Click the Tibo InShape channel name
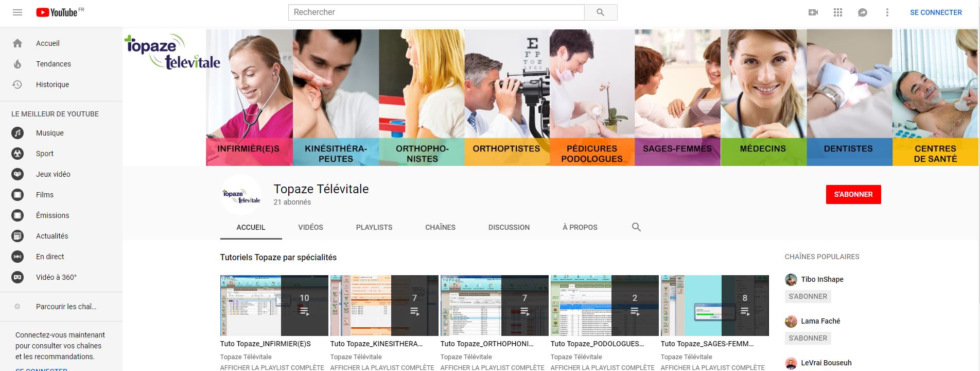Screen dimensions: 980x371 pyautogui.click(x=822, y=279)
